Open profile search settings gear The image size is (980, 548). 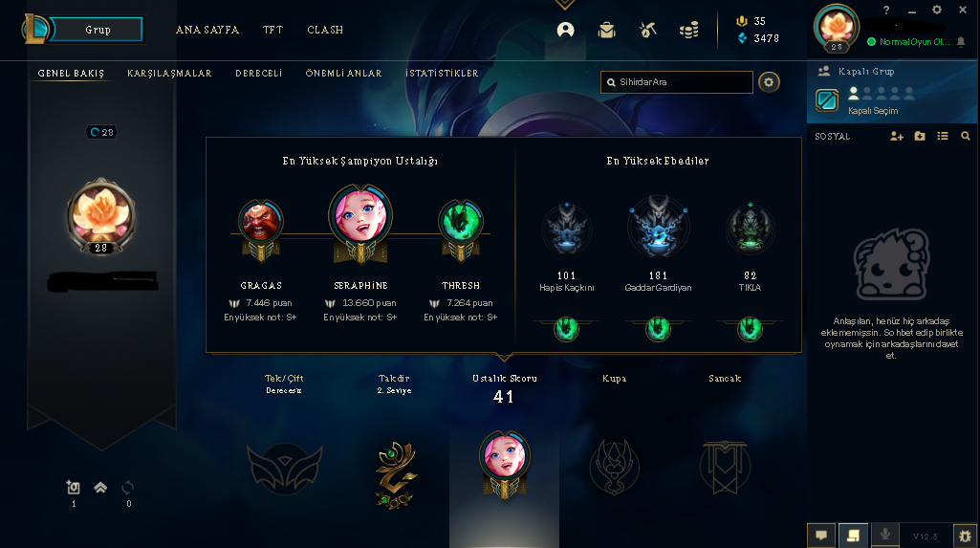click(x=769, y=82)
